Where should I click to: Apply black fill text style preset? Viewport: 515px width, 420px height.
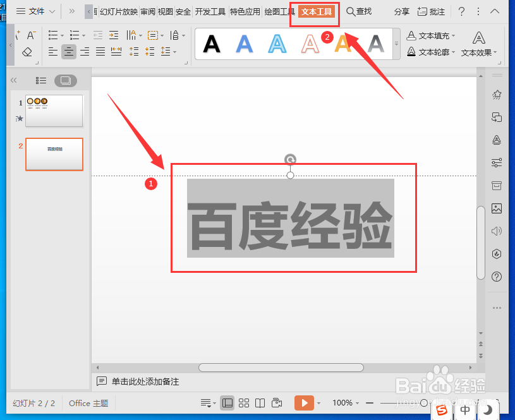pyautogui.click(x=212, y=44)
